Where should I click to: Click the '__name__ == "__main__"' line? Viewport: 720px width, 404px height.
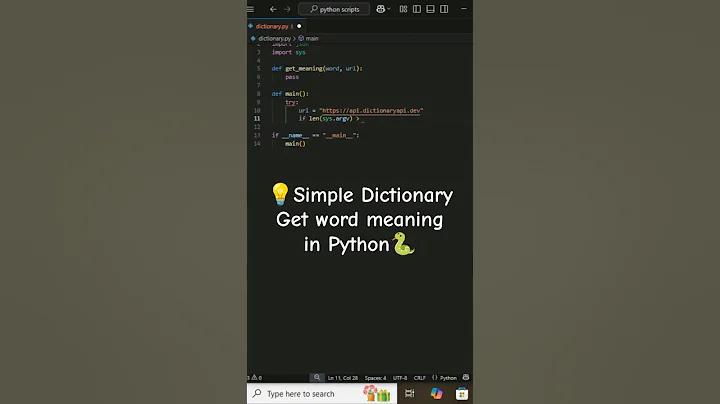click(315, 135)
